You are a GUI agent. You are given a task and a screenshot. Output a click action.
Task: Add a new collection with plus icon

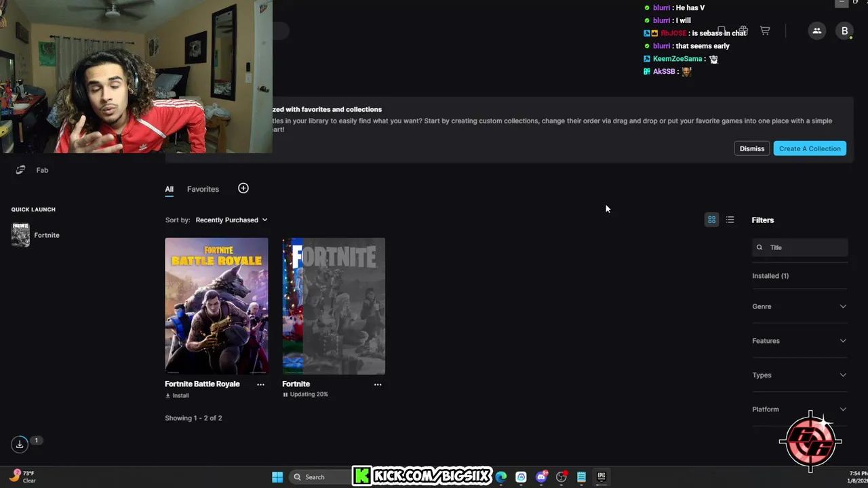click(243, 188)
